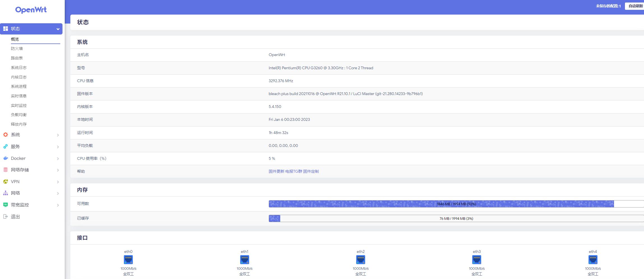Expand the 网络 menu arrow

58,193
